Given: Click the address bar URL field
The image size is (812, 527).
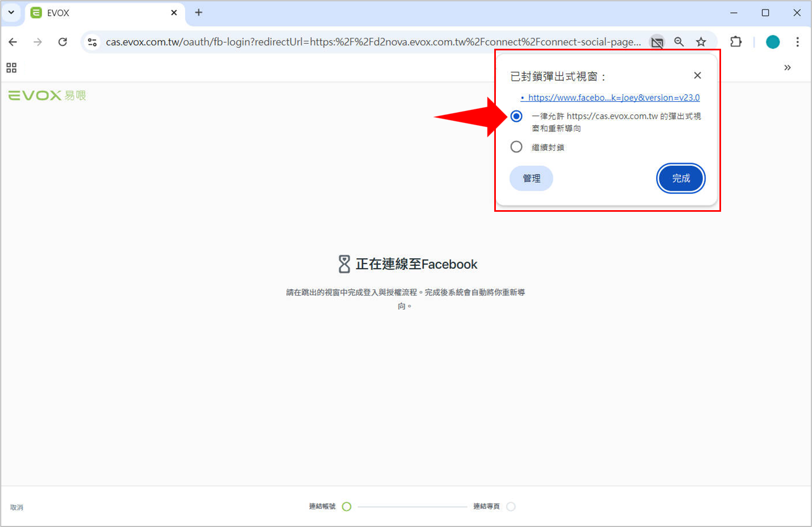Looking at the screenshot, I should tap(373, 42).
